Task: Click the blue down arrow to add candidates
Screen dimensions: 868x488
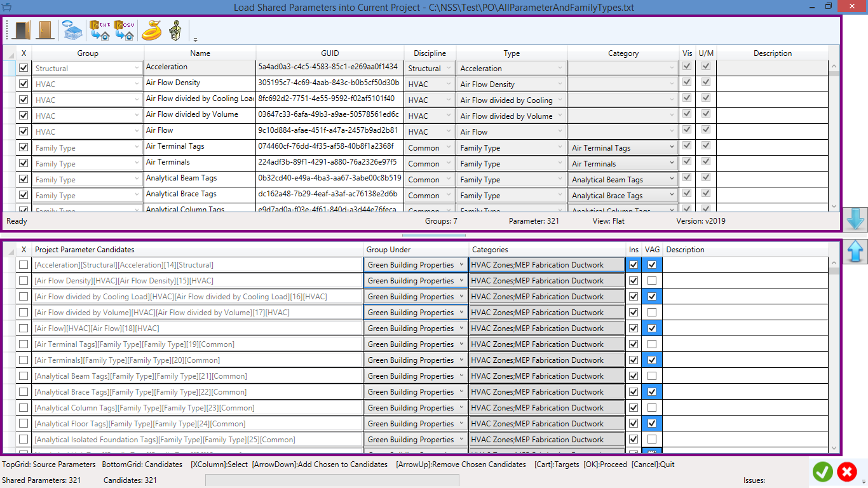Action: tap(855, 219)
